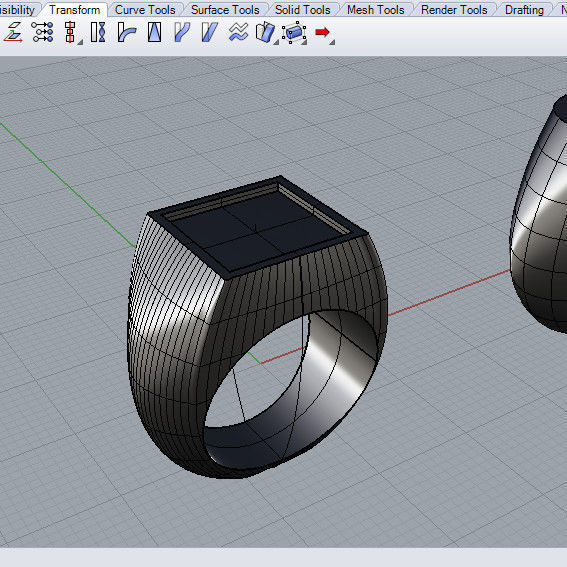Select the Bend tool
567x567 pixels.
click(x=127, y=32)
